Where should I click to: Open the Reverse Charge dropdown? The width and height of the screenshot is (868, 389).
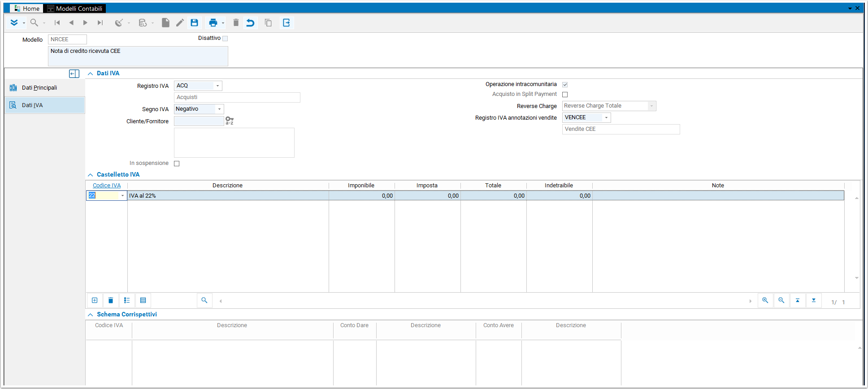[651, 106]
